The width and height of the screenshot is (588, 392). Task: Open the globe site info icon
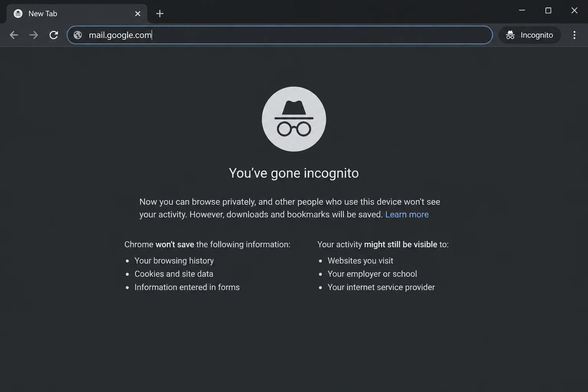[78, 35]
